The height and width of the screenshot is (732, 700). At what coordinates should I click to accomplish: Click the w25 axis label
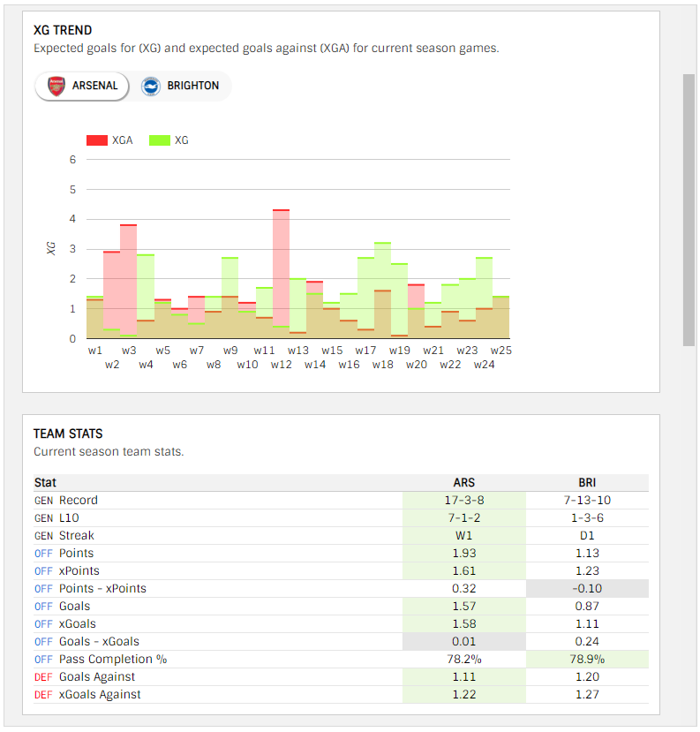click(x=501, y=351)
